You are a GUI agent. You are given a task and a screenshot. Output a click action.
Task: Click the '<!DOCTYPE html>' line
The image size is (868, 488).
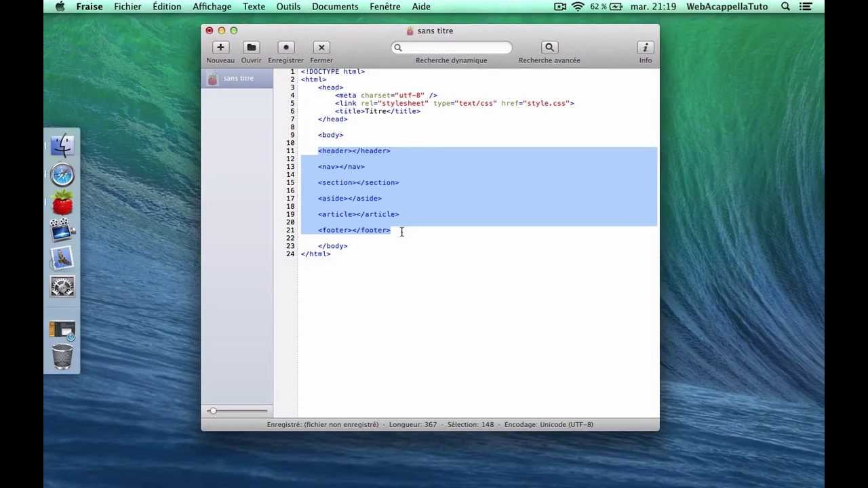pyautogui.click(x=333, y=72)
